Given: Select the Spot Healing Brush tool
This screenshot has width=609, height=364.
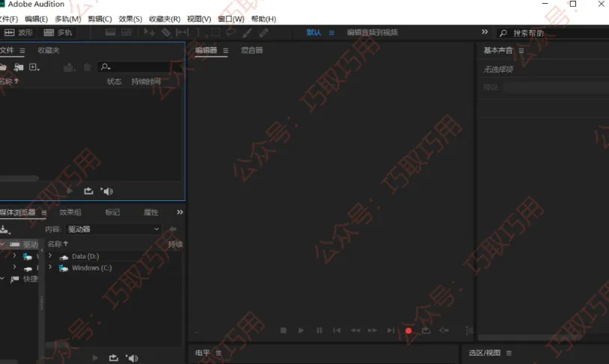Looking at the screenshot, I should click(x=263, y=33).
